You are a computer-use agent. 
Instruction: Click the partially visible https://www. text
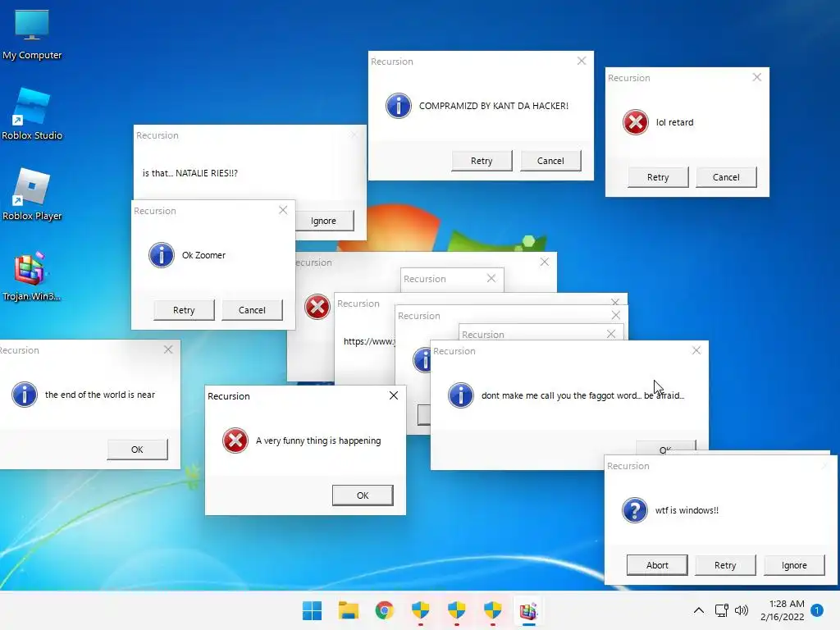coord(369,341)
